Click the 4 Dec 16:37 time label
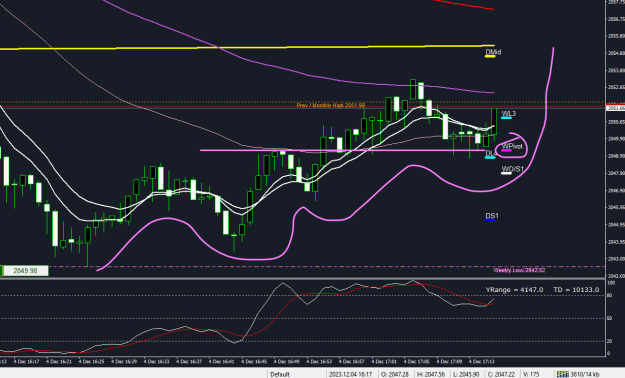This screenshot has width=625, height=378. click(x=189, y=362)
